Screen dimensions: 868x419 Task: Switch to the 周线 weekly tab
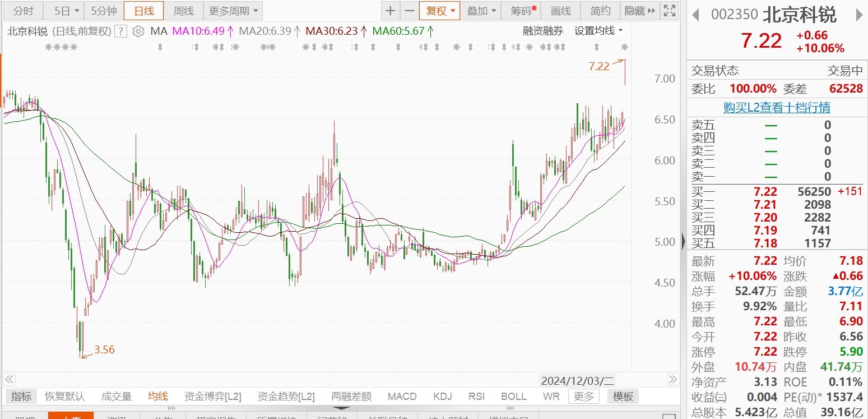[x=183, y=11]
